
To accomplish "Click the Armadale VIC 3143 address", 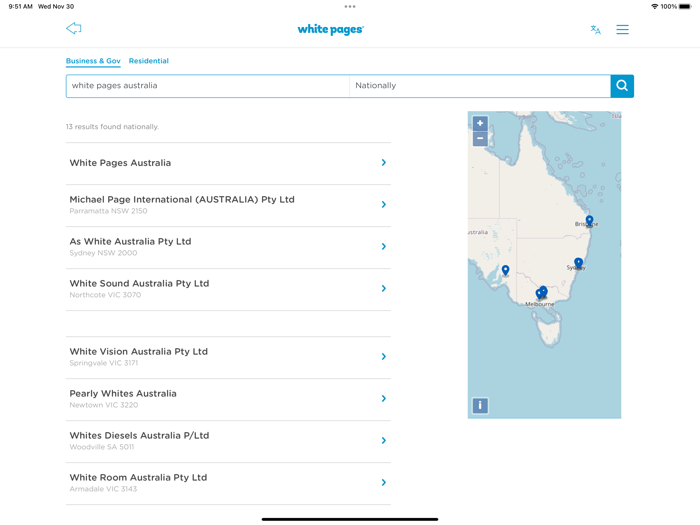I will coord(103,489).
